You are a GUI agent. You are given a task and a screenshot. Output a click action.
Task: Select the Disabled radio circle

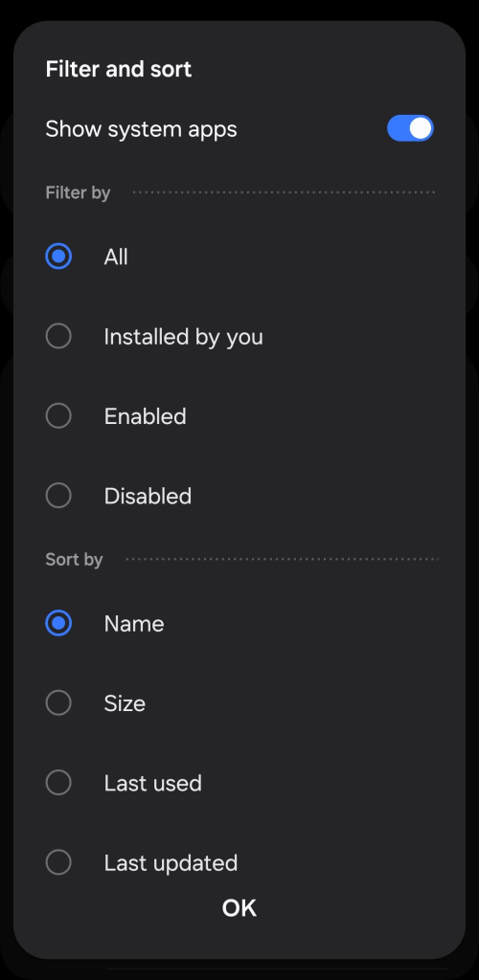tap(58, 496)
